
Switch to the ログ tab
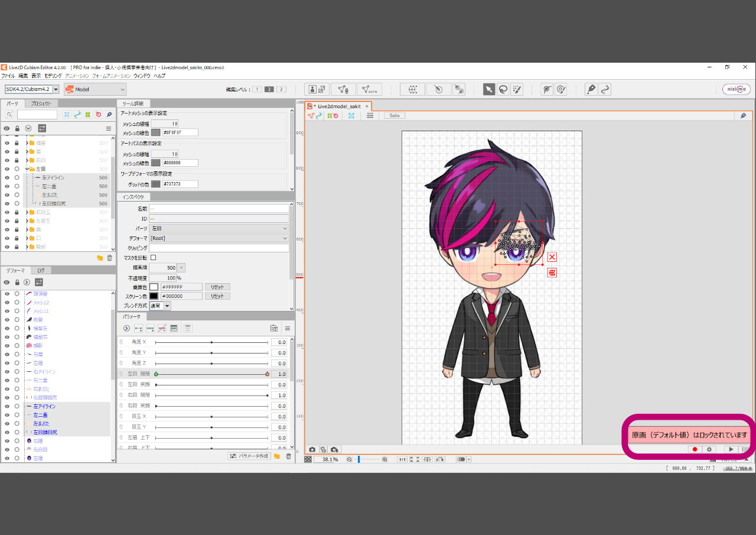pos(41,270)
